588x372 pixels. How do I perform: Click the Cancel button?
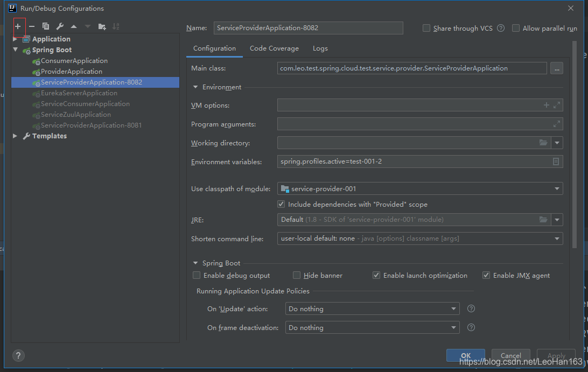511,355
